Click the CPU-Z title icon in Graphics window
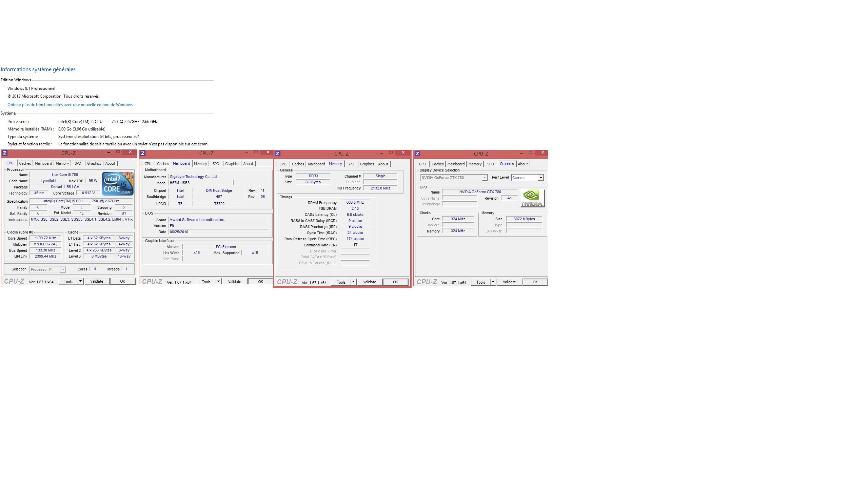The width and height of the screenshot is (868, 488). point(417,154)
